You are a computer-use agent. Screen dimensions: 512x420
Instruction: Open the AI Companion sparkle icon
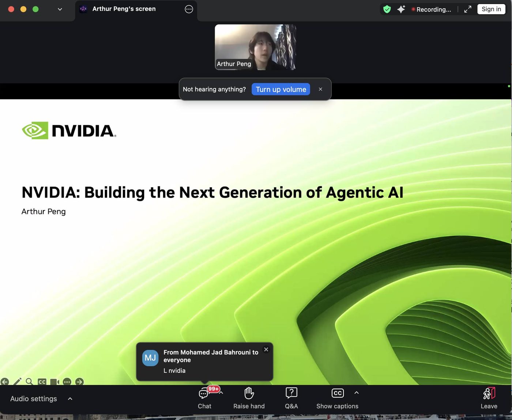(401, 9)
